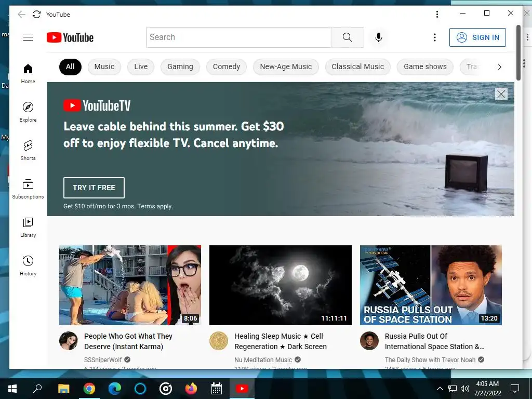Select the Classical Music chip
The height and width of the screenshot is (399, 532).
point(358,67)
